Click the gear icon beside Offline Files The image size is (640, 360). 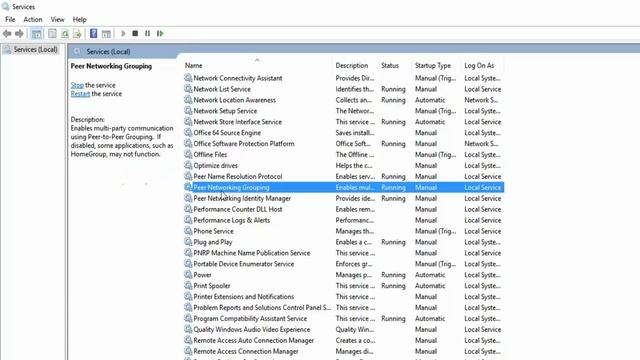[x=188, y=154]
